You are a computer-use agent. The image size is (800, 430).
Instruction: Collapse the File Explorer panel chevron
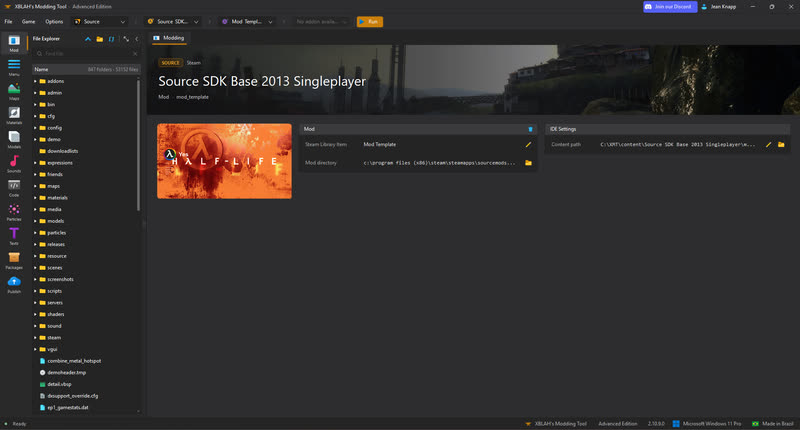tap(137, 39)
